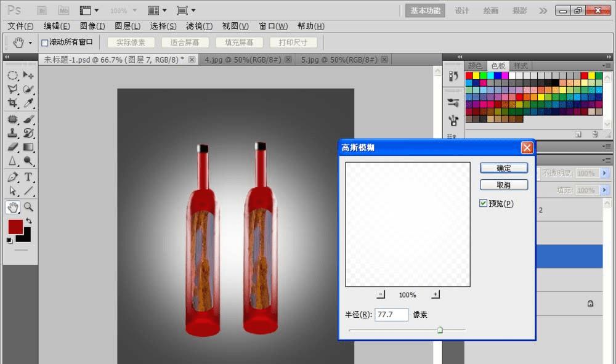Uncheck the 预览(P) checkbox
This screenshot has width=616, height=364.
483,203
